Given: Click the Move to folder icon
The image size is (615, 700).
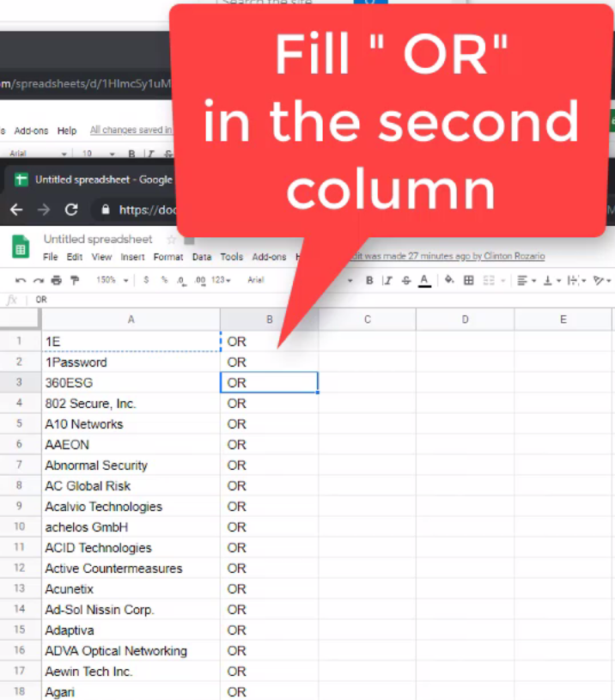Looking at the screenshot, I should click(x=189, y=240).
